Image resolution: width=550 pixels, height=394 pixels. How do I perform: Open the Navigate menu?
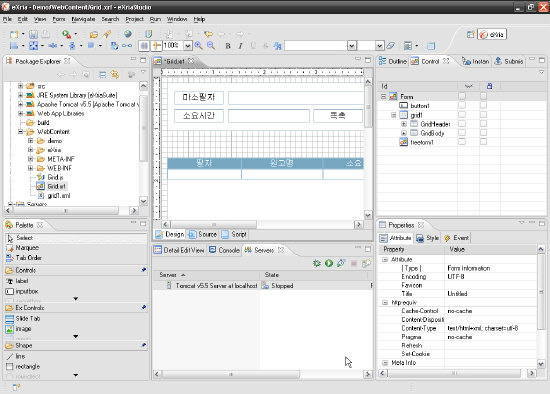(x=83, y=19)
